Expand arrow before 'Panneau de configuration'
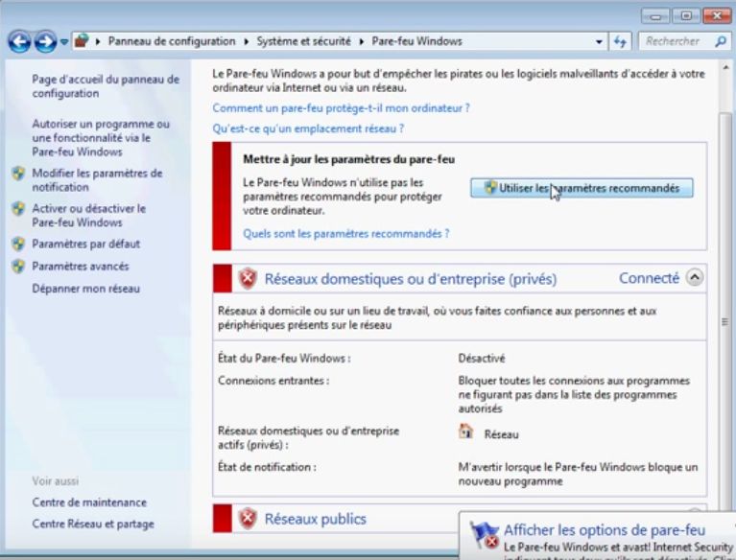This screenshot has width=736, height=560. point(98,42)
